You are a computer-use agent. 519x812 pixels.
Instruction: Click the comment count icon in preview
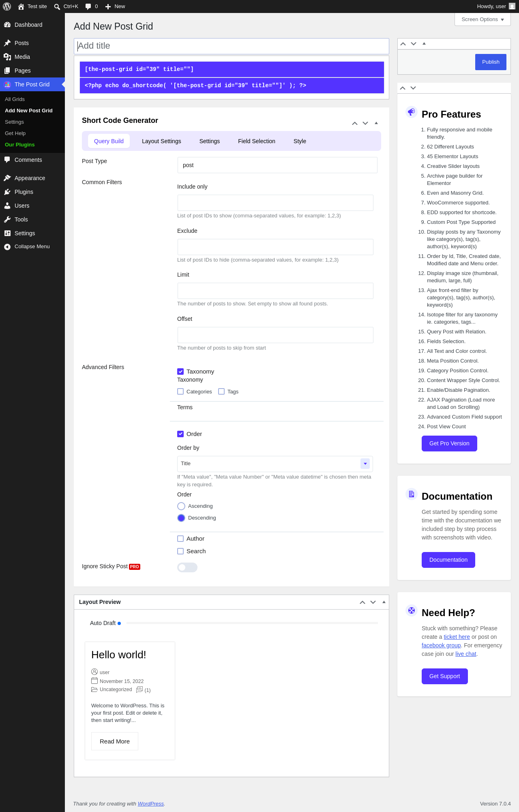[x=139, y=690]
